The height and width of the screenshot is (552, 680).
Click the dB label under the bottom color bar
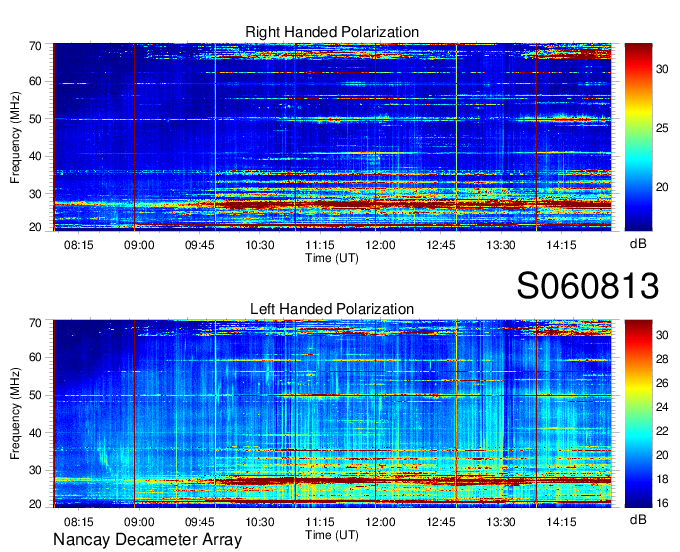638,520
